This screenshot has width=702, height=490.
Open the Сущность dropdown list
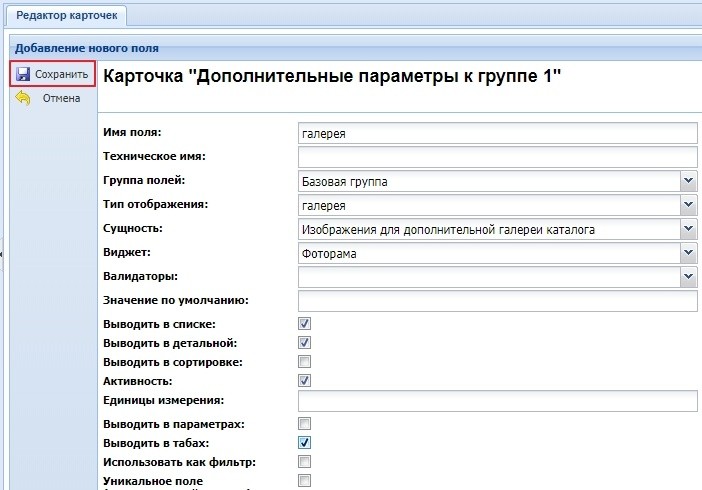(x=688, y=229)
